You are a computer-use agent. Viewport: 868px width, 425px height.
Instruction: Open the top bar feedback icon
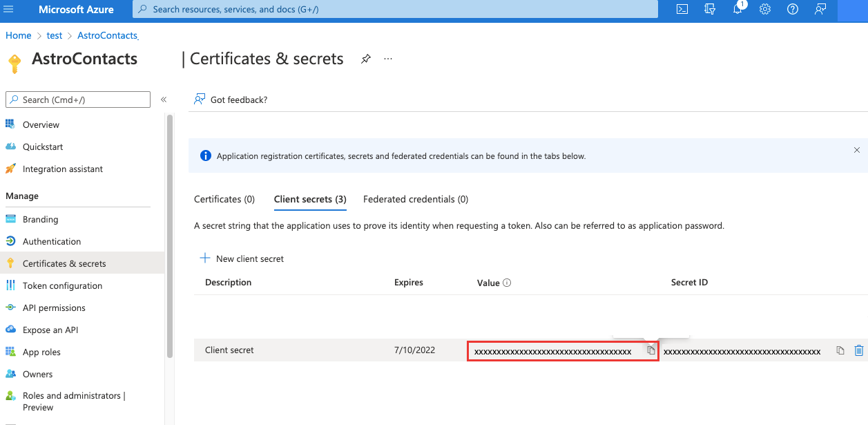(x=820, y=10)
